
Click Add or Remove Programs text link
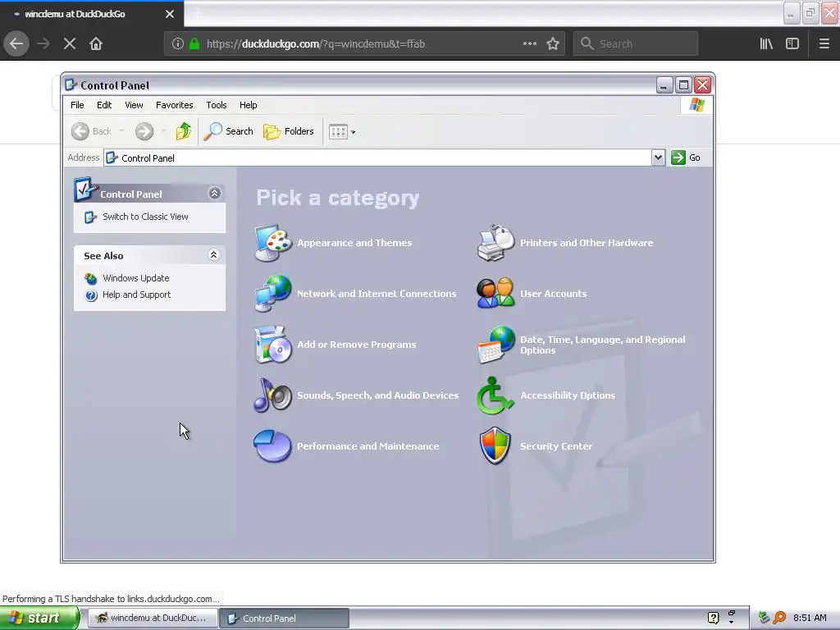tap(356, 345)
